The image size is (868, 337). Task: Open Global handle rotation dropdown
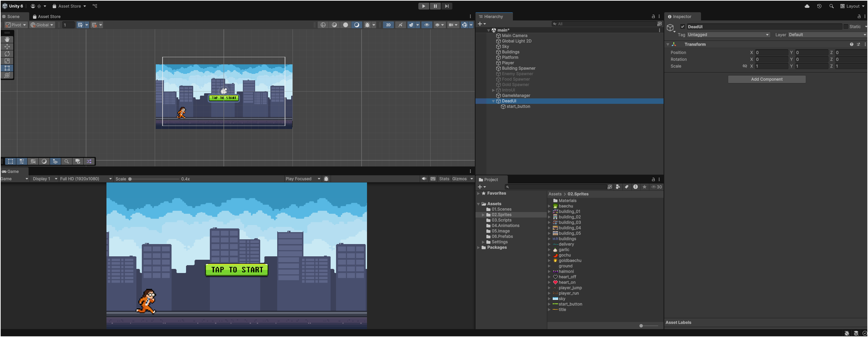coord(42,25)
